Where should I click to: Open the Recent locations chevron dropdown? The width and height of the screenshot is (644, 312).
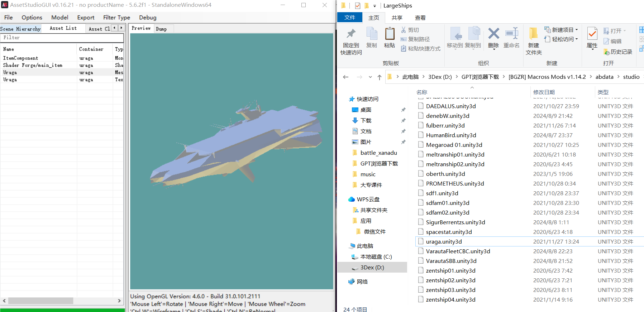[x=370, y=77]
